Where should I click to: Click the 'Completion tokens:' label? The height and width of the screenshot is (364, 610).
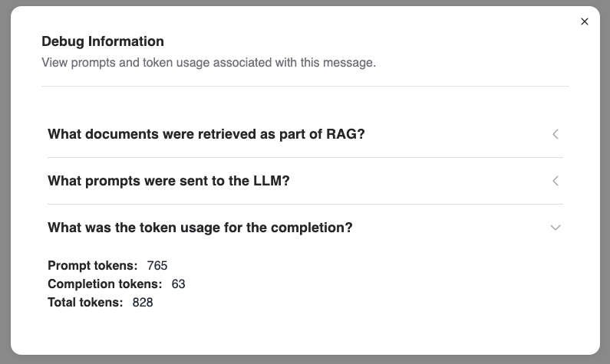pos(104,284)
